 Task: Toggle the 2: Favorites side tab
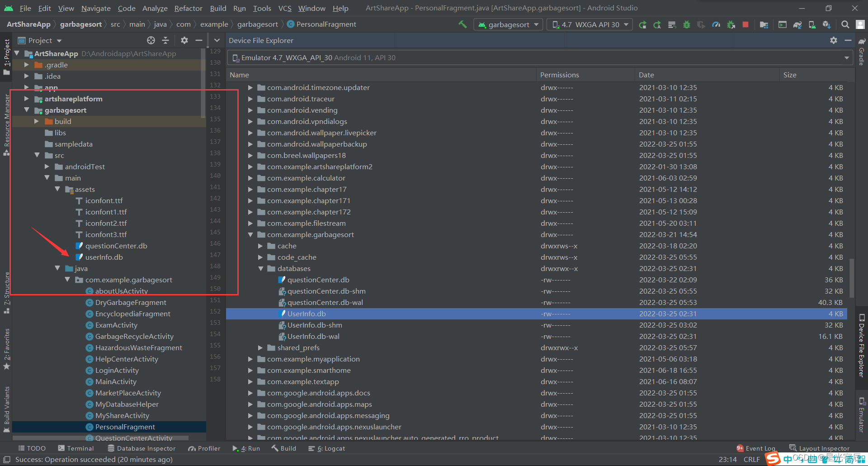pos(6,349)
